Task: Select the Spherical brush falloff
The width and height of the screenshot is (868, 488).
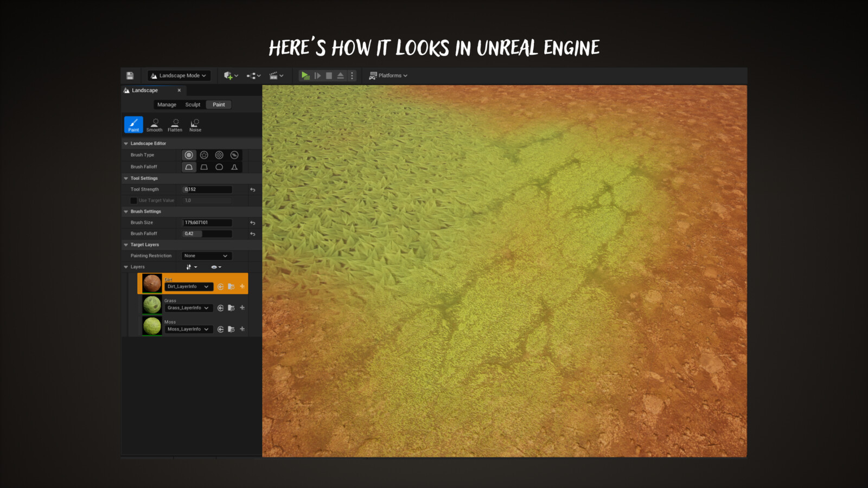Action: pos(219,167)
